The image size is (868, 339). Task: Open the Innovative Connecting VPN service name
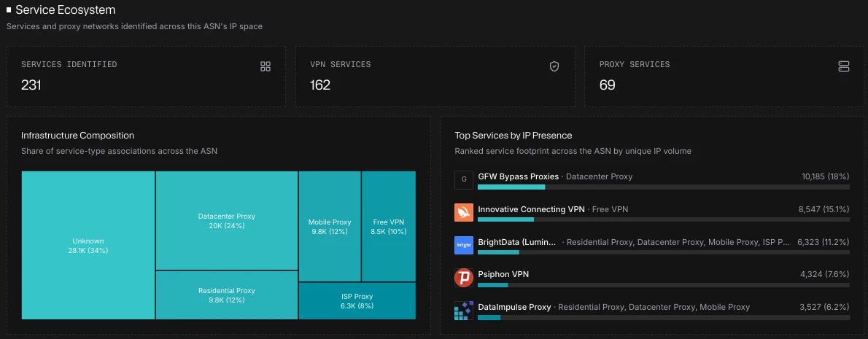pyautogui.click(x=531, y=209)
